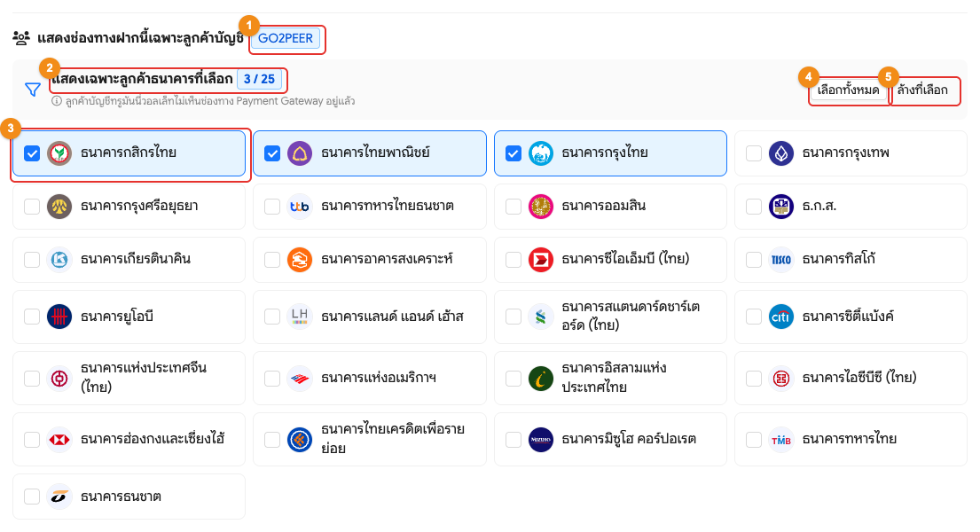Screen dimensions: 980x532
Task: Click the แสดงเฉพาะลูกค้าธนาคารที่เลือก heading
Action: point(143,80)
